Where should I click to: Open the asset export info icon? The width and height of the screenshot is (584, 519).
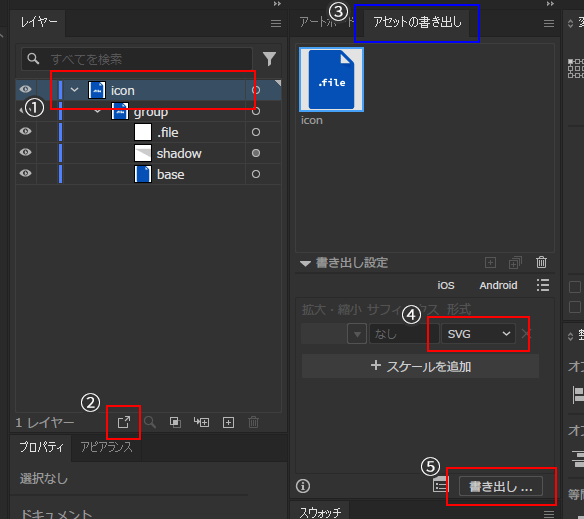coord(303,486)
